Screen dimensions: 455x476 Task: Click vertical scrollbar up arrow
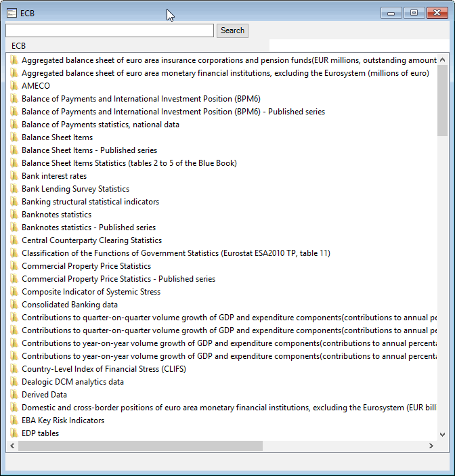[443, 60]
